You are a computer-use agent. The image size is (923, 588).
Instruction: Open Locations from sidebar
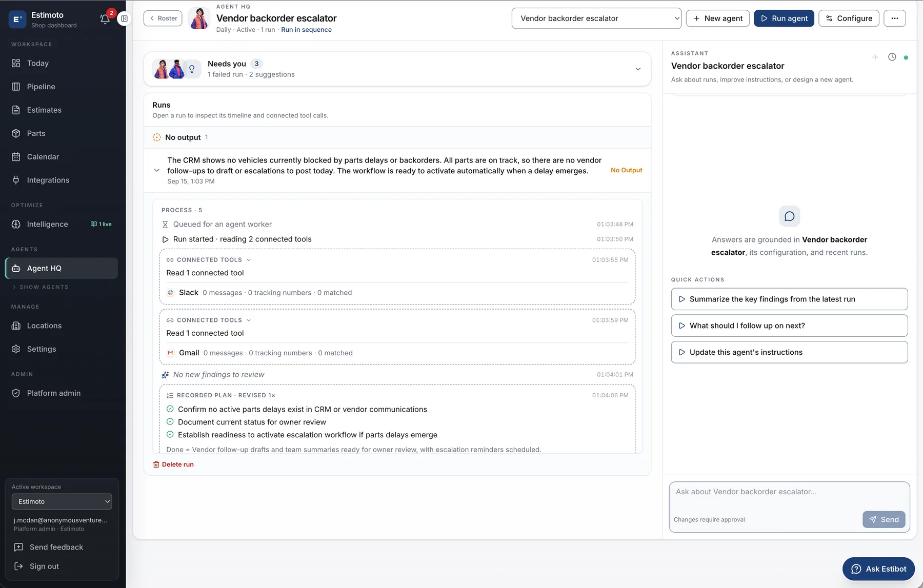(62, 326)
